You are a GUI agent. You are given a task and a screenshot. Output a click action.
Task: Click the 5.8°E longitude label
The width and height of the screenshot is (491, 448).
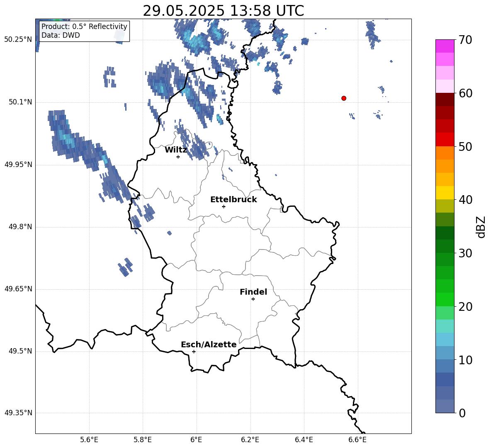(x=143, y=440)
